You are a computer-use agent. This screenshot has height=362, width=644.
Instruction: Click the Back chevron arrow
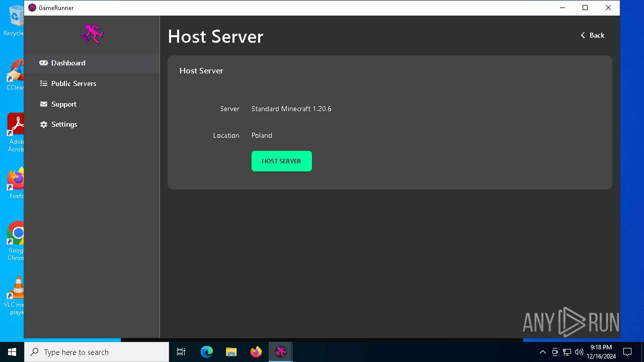(583, 35)
